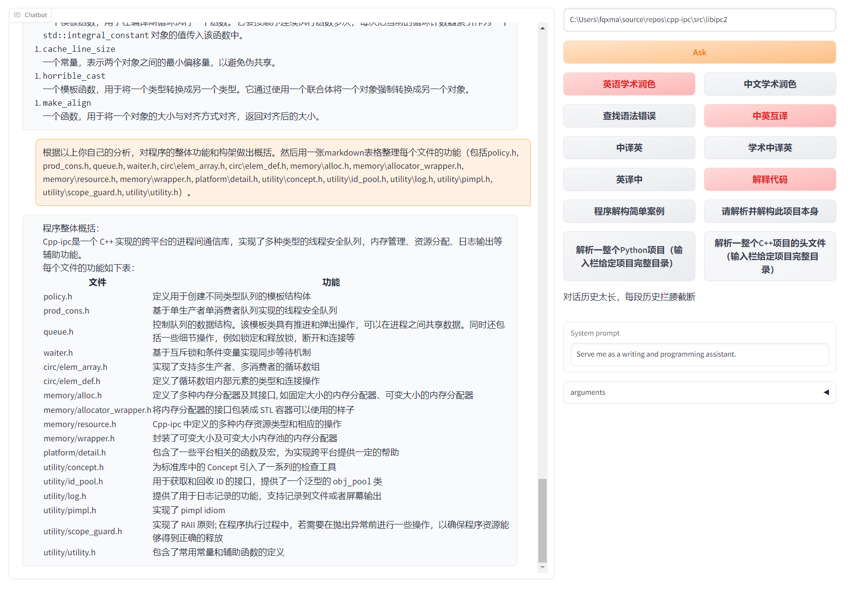868x589 pixels.
Task: Click the 中译英 button
Action: (629, 148)
